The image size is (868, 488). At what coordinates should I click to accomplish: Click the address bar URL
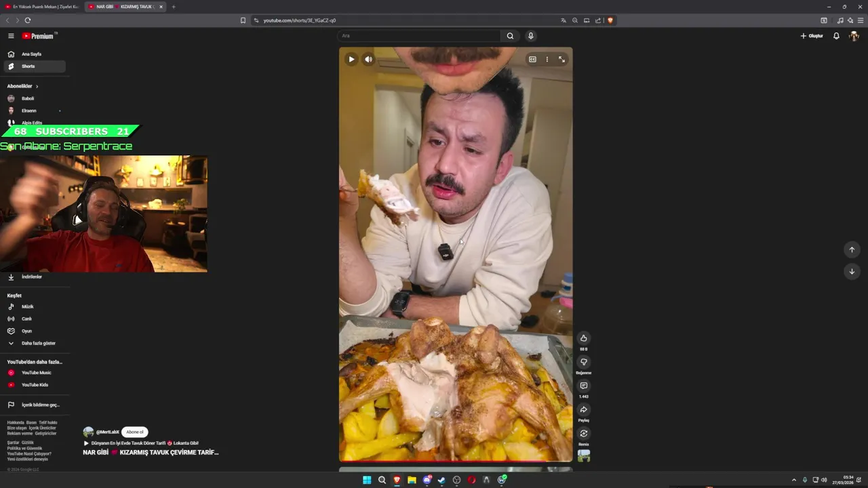299,20
